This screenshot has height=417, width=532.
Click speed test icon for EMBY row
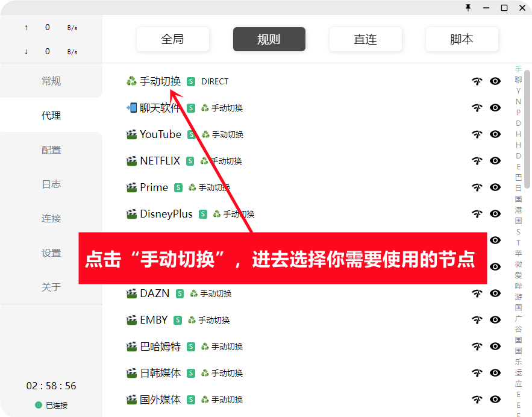477,320
